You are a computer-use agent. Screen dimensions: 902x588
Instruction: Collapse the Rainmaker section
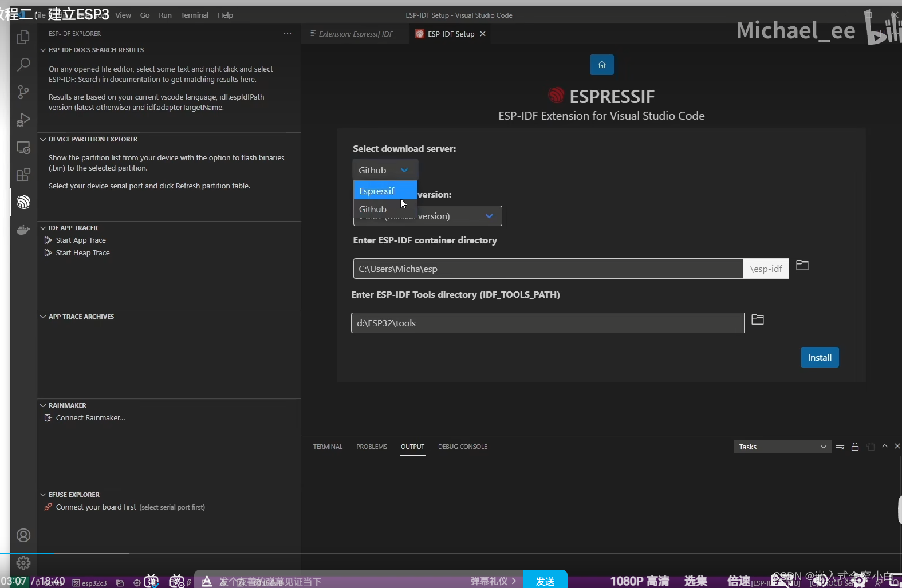click(43, 405)
